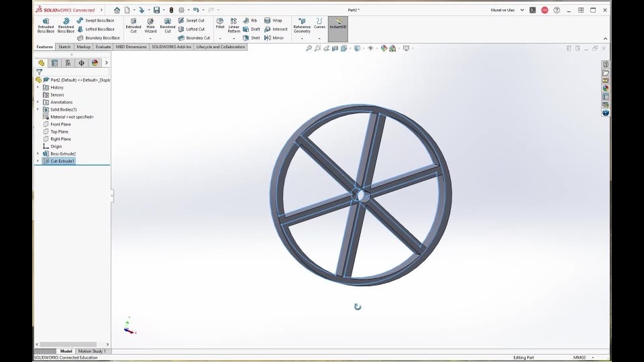Viewport: 644px width, 362px height.
Task: Open the Help question mark icon
Action: (x=557, y=10)
